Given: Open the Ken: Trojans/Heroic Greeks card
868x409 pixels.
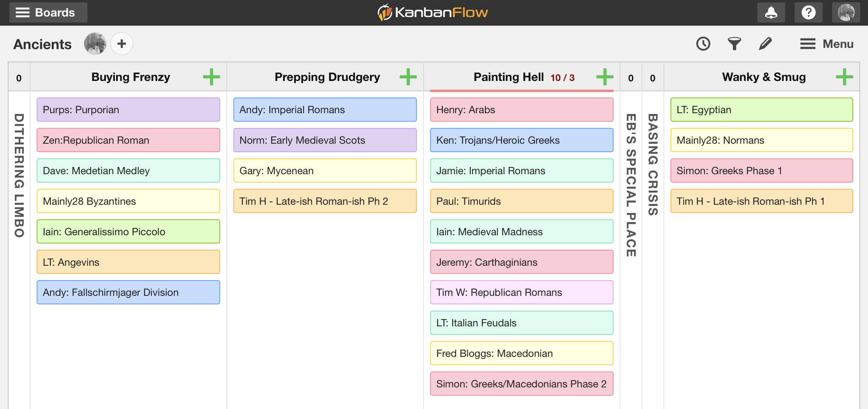Looking at the screenshot, I should (x=522, y=140).
